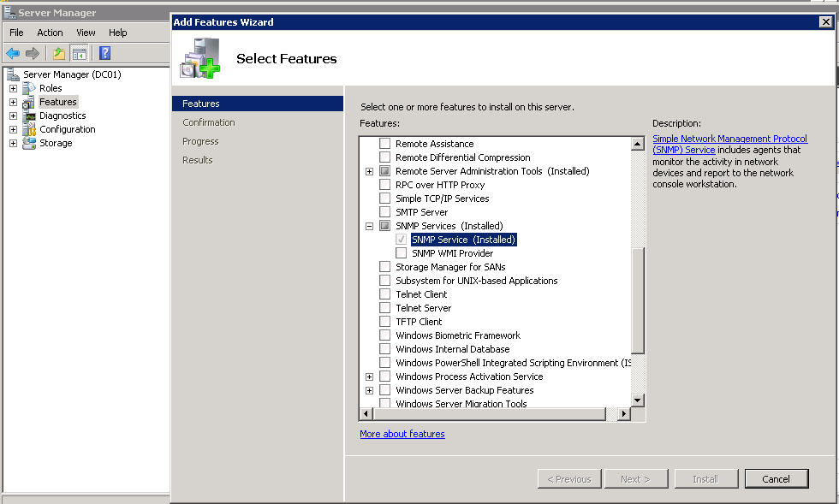Tick the TFTP Client checkbox
The image size is (839, 504).
[x=384, y=322]
